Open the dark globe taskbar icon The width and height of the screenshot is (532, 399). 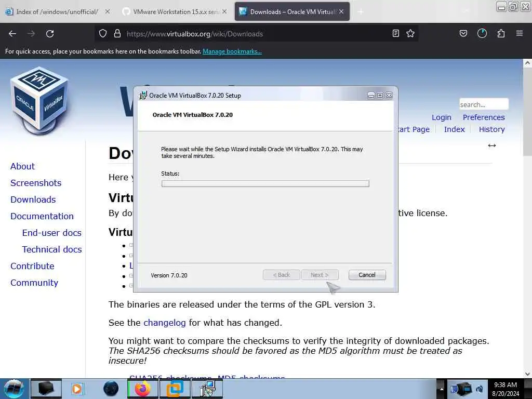(x=111, y=389)
